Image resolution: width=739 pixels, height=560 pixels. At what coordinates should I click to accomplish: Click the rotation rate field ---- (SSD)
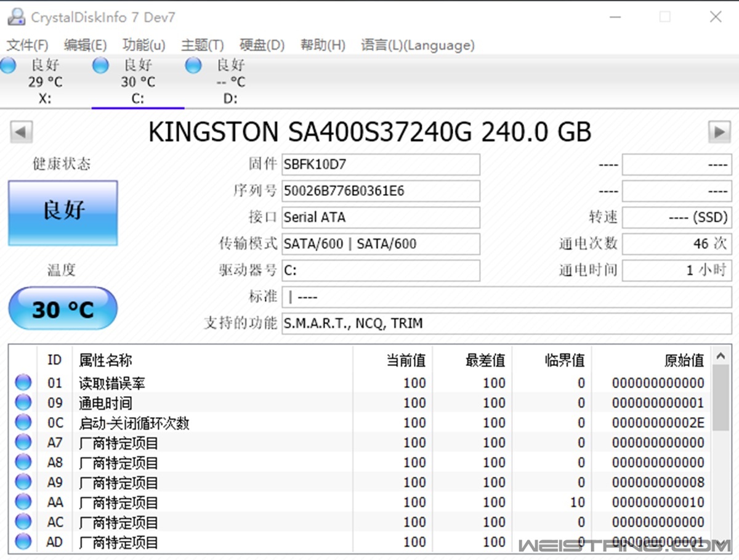(677, 217)
